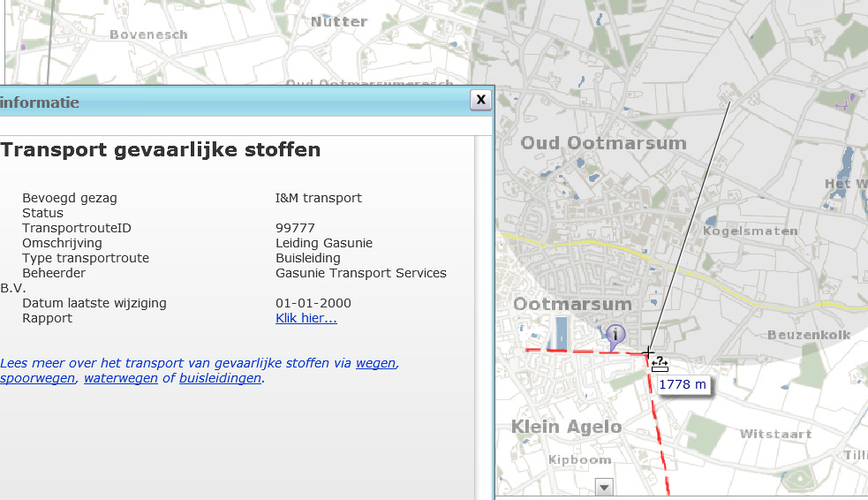Image resolution: width=868 pixels, height=500 pixels.
Task: Follow the 'waterwegen' link
Action: coord(121,378)
